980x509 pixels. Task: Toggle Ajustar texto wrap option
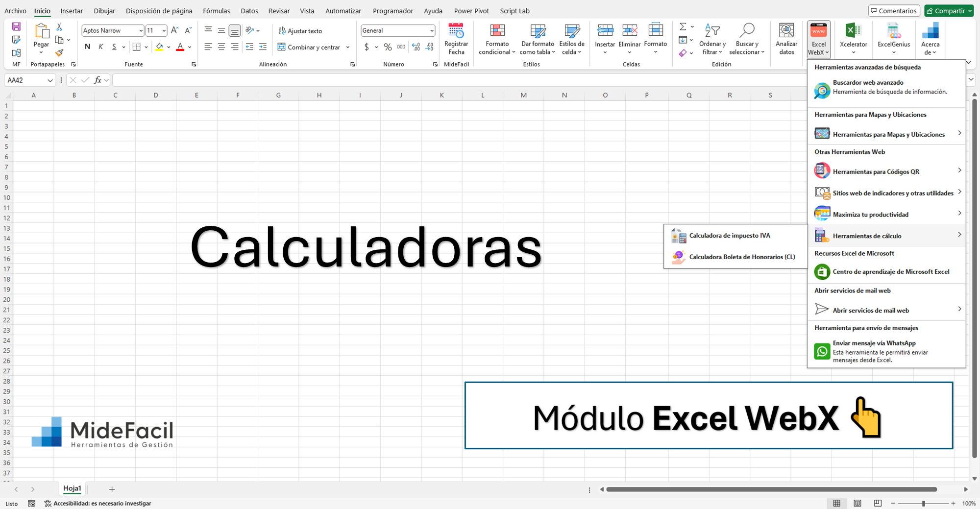(300, 31)
